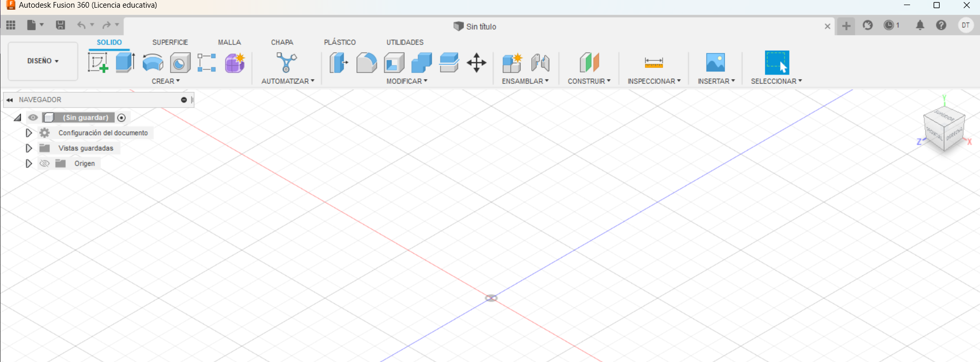Select the Hole tool
This screenshot has width=980, height=362.
pos(180,63)
